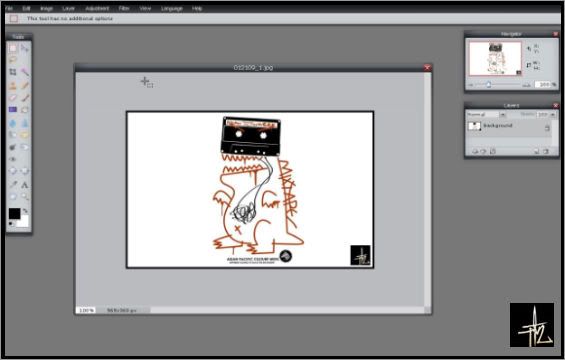Click the Background layer thumbnail
The width and height of the screenshot is (565, 360).
474,126
